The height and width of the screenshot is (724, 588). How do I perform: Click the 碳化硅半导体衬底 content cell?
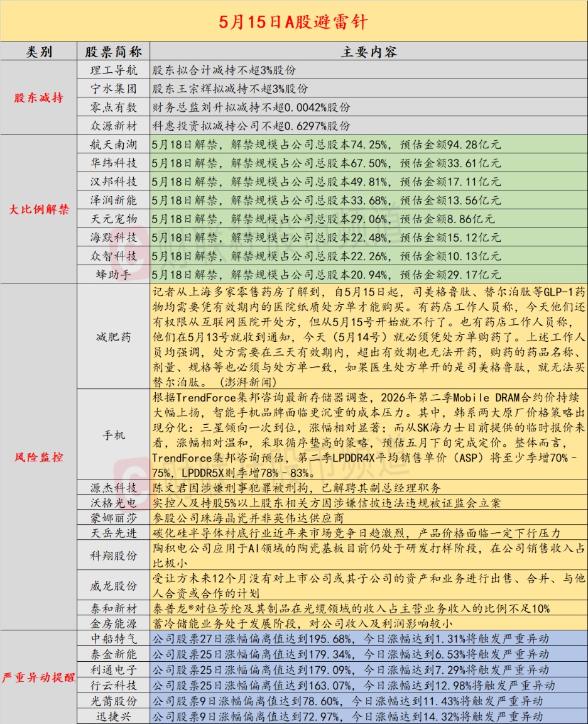[x=369, y=534]
